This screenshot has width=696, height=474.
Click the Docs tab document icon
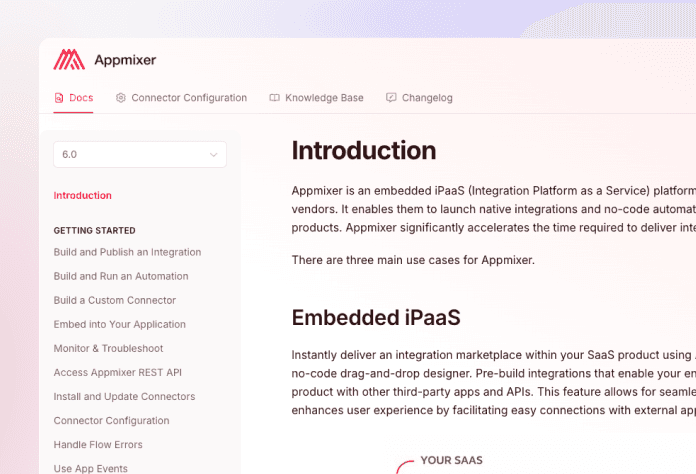click(59, 98)
